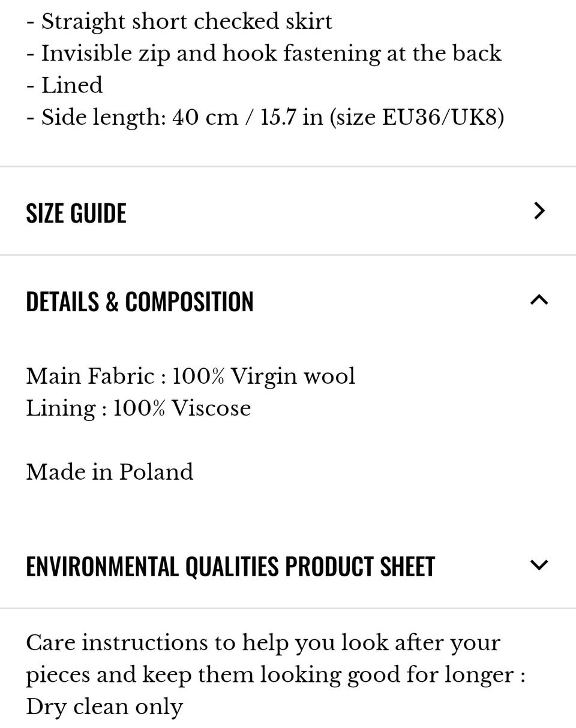576x728 pixels.
Task: Tap the '100% Virgin wool' text
Action: point(264,377)
